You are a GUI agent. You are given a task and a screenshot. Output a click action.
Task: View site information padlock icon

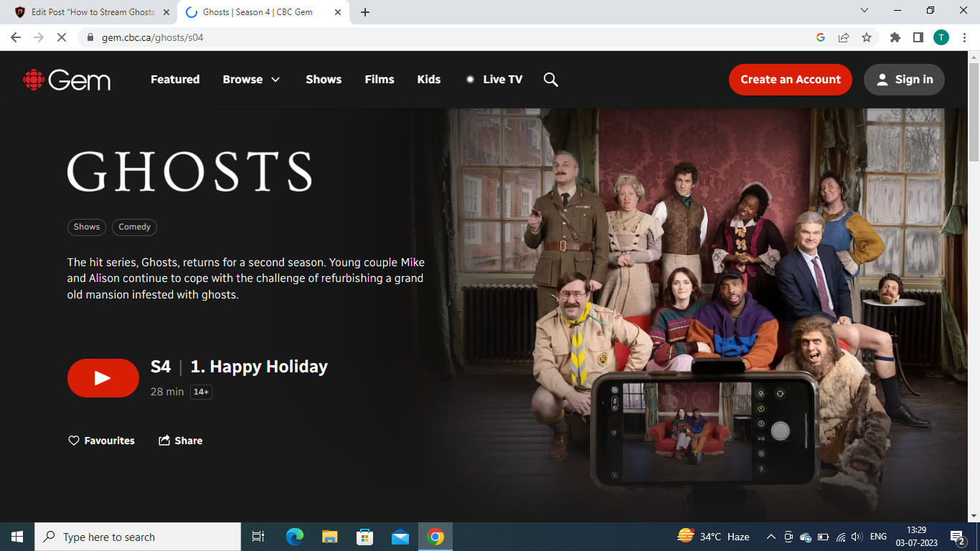pyautogui.click(x=90, y=37)
